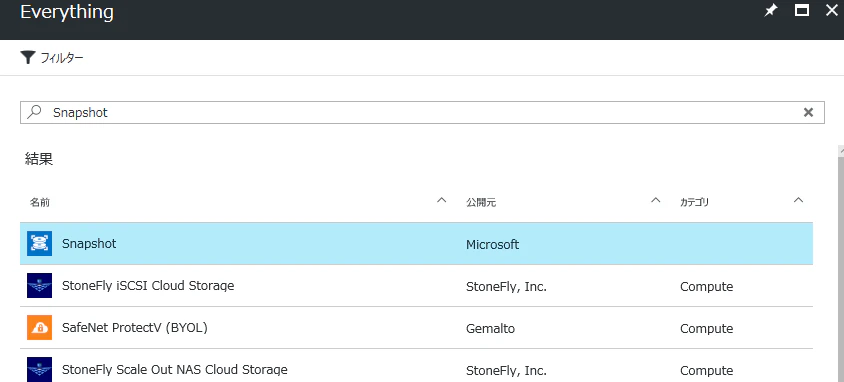
Task: Click Compute in Scale Out NAS row
Action: point(706,371)
